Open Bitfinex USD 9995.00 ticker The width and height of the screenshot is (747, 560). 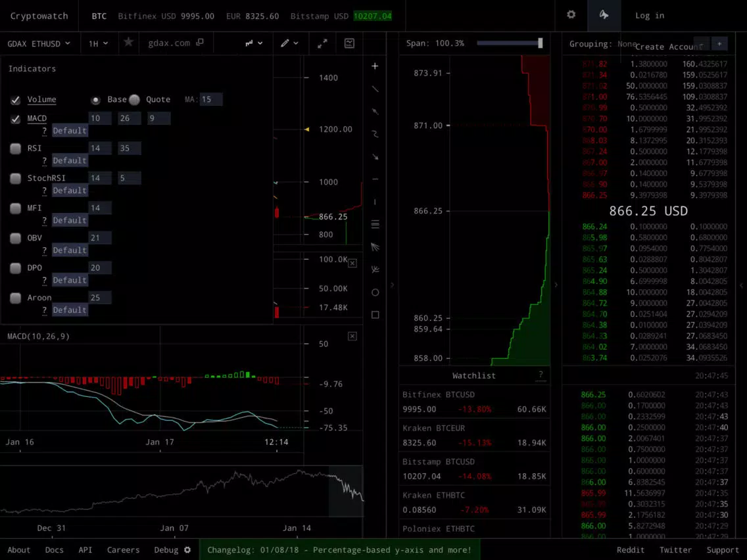(x=166, y=16)
